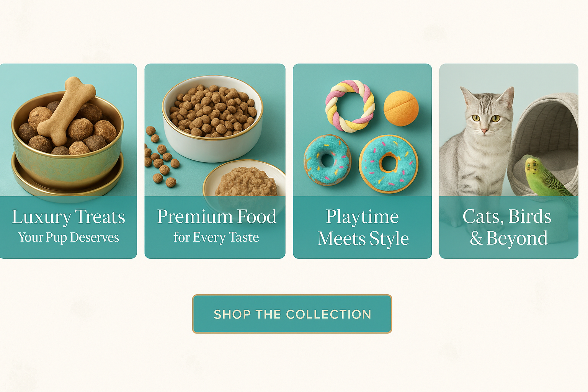Click the bone-shaped dog biscuit image
The image size is (588, 392).
pos(67,111)
